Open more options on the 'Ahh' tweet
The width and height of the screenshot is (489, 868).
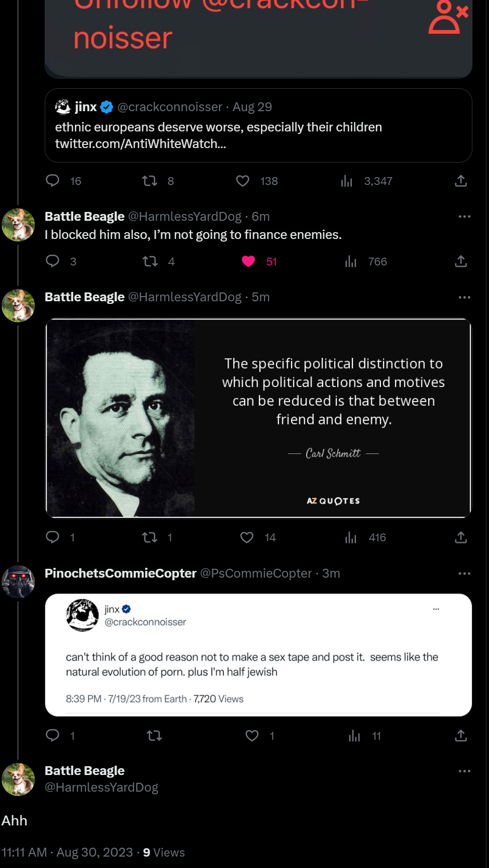(x=464, y=771)
